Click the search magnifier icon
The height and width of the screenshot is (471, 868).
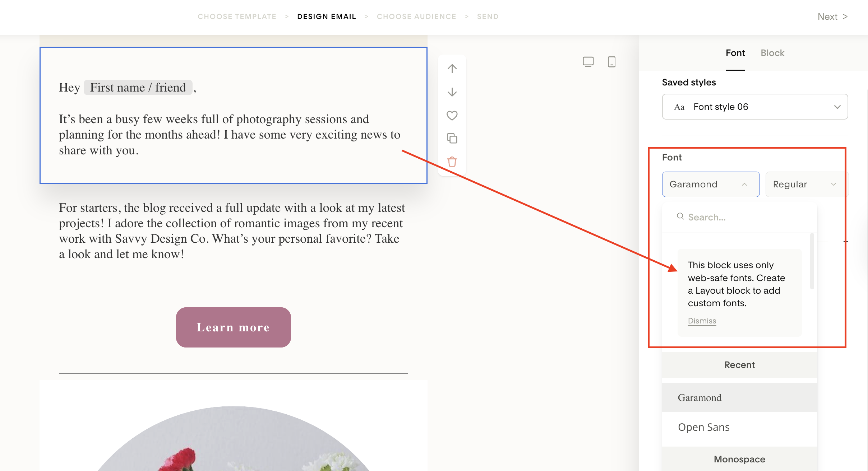pyautogui.click(x=680, y=216)
